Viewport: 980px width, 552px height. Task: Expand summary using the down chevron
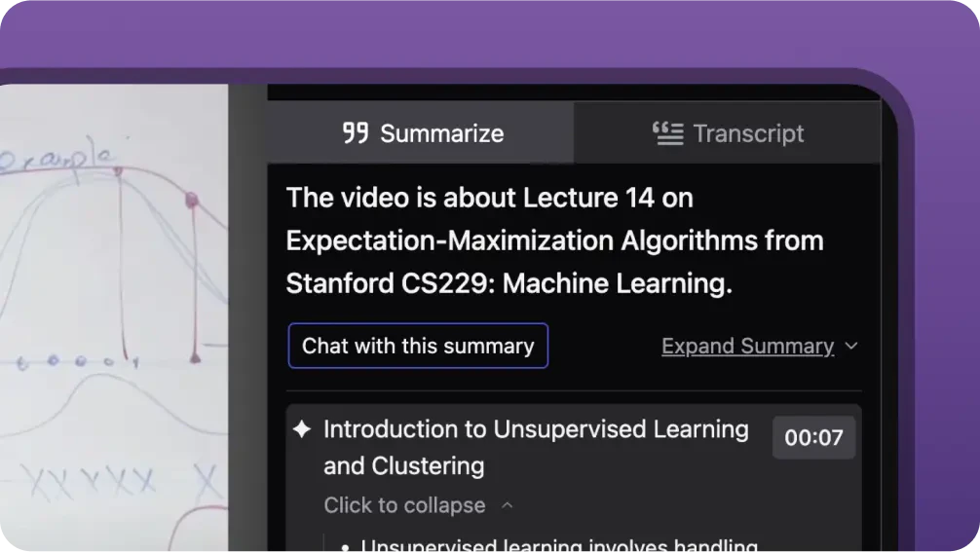tap(851, 347)
